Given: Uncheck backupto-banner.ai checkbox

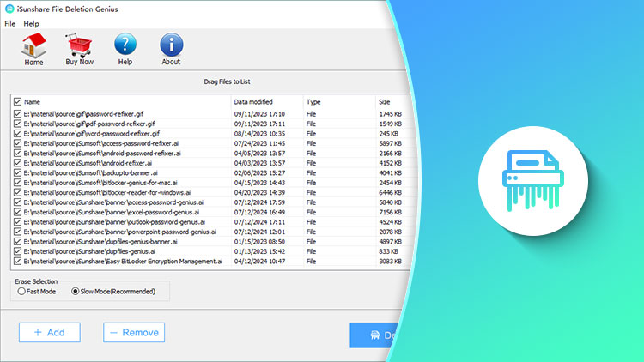Looking at the screenshot, I should [x=17, y=172].
